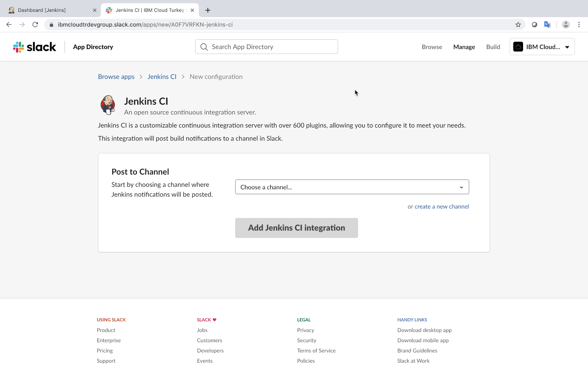This screenshot has height=368, width=588.
Task: Open the Enterprise footer link
Action: (109, 340)
